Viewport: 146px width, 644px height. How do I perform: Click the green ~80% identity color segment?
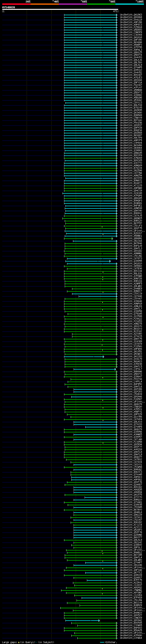[101, 4]
